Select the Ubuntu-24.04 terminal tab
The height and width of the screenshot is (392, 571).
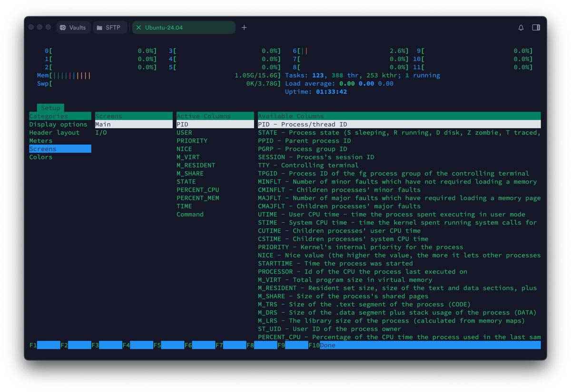click(x=184, y=28)
